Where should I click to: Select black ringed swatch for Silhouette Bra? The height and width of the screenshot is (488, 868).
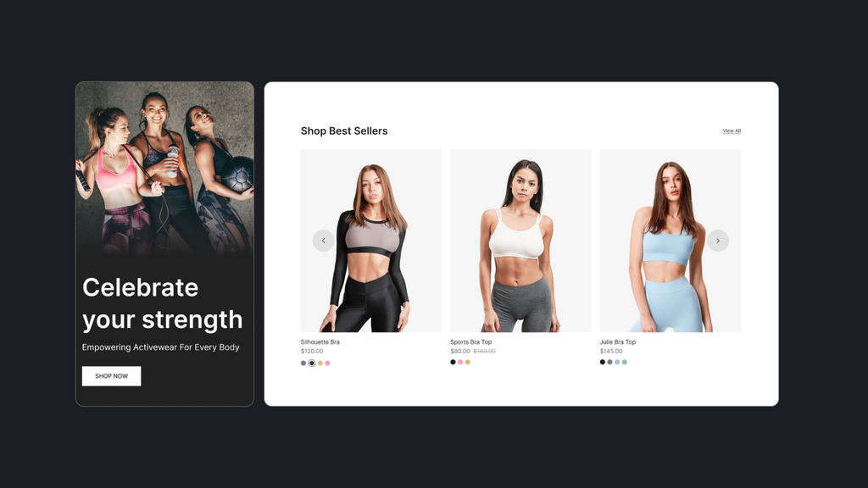(x=312, y=363)
